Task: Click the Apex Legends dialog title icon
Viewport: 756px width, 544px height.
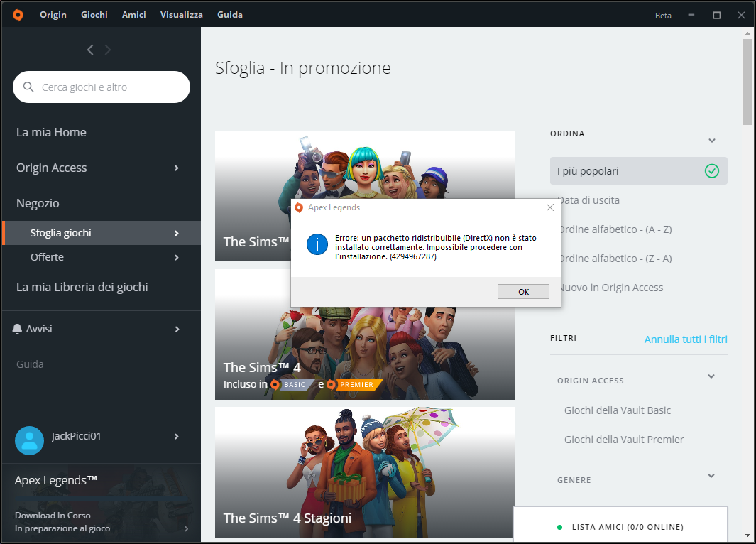Action: [x=299, y=207]
